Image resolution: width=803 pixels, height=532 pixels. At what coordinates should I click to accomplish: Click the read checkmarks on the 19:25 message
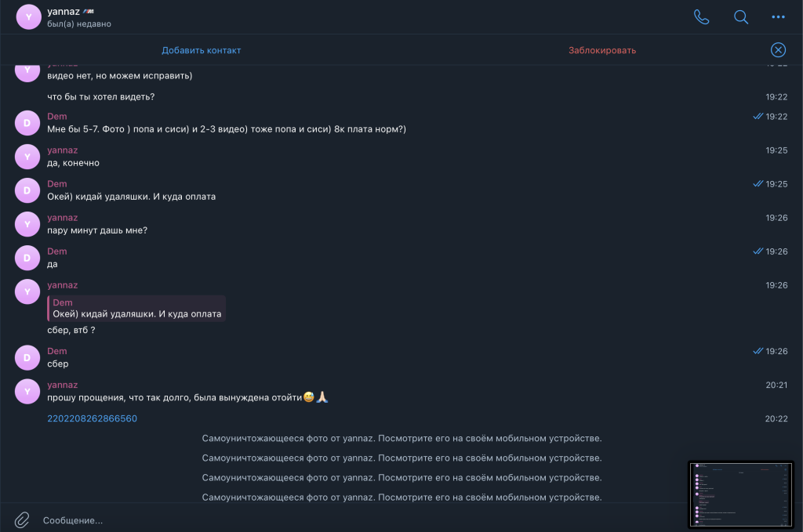coord(758,184)
